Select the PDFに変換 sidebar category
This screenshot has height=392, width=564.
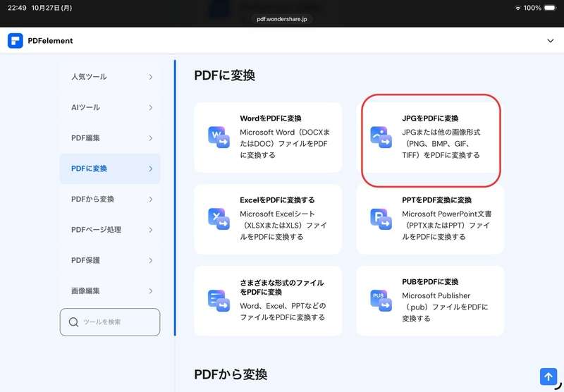tap(110, 169)
